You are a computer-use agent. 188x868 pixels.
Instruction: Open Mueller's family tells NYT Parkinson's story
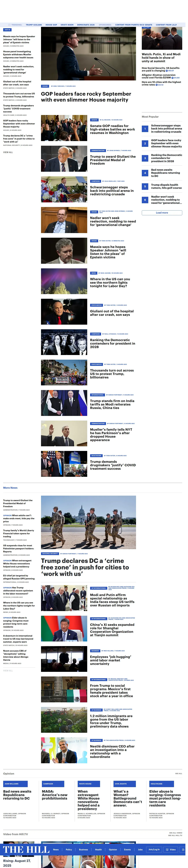pos(111,435)
